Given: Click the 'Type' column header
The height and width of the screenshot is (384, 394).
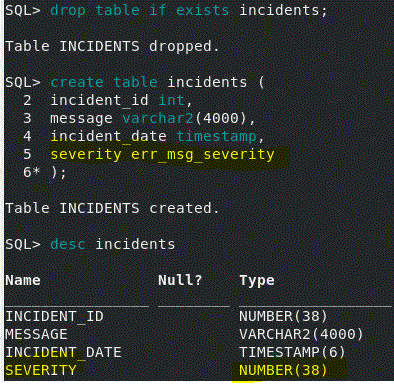Looking at the screenshot, I should [x=257, y=280].
